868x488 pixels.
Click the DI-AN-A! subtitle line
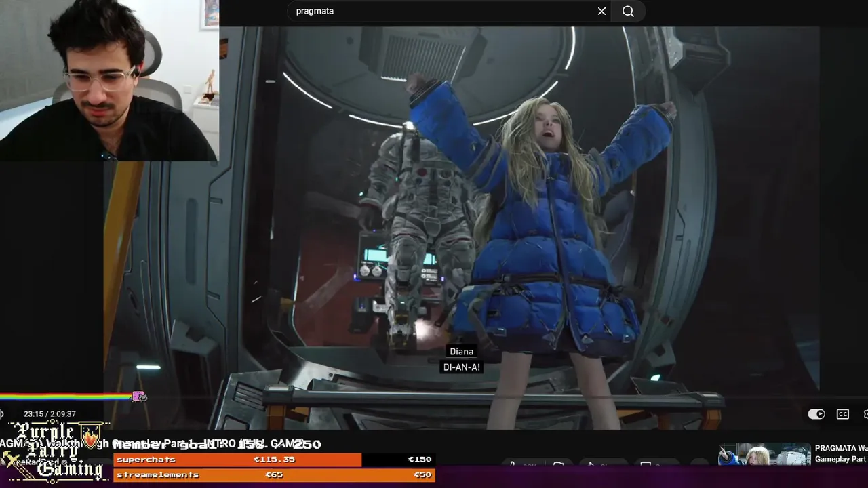click(x=461, y=367)
